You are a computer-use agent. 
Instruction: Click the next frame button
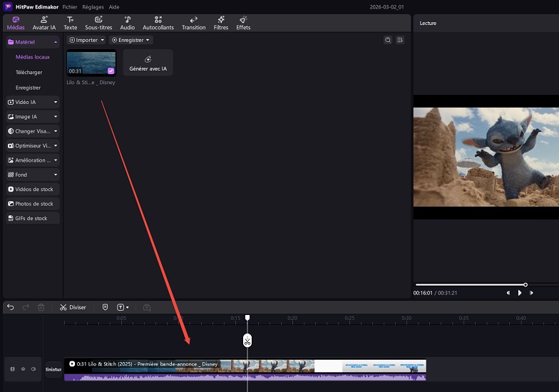(531, 293)
